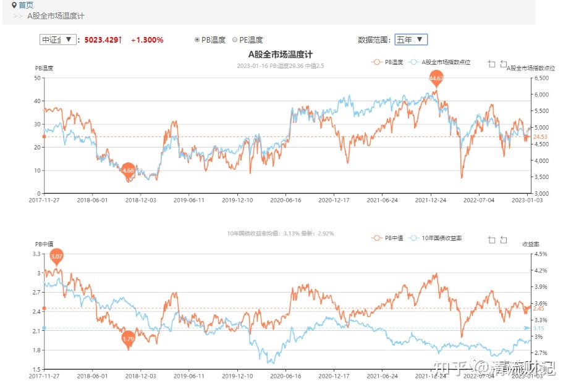The height and width of the screenshot is (392, 571).
Task: Click the 44.67 peak marker pin
Action: [436, 79]
